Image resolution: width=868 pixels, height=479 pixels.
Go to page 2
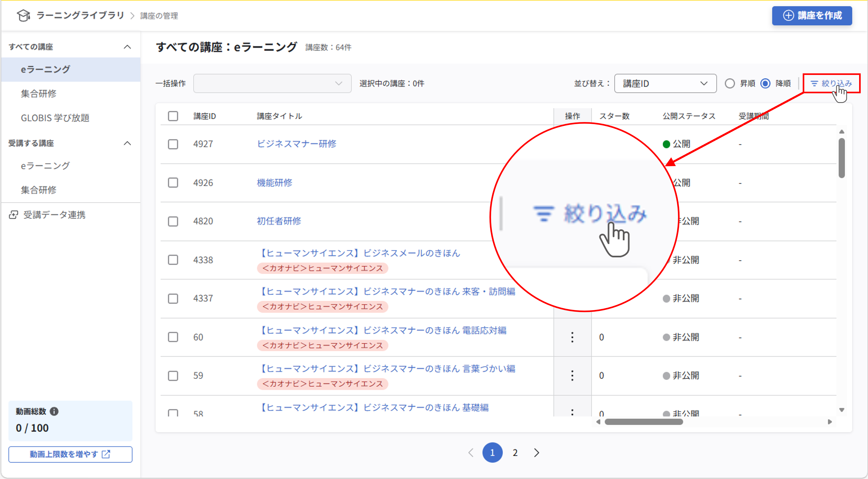pos(515,453)
